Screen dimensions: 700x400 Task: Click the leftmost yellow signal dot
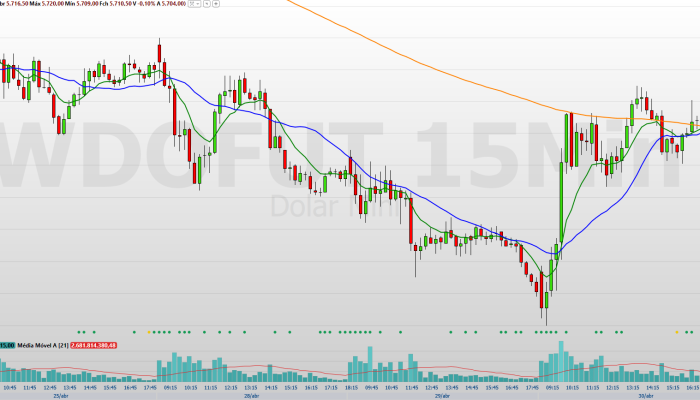pyautogui.click(x=148, y=330)
